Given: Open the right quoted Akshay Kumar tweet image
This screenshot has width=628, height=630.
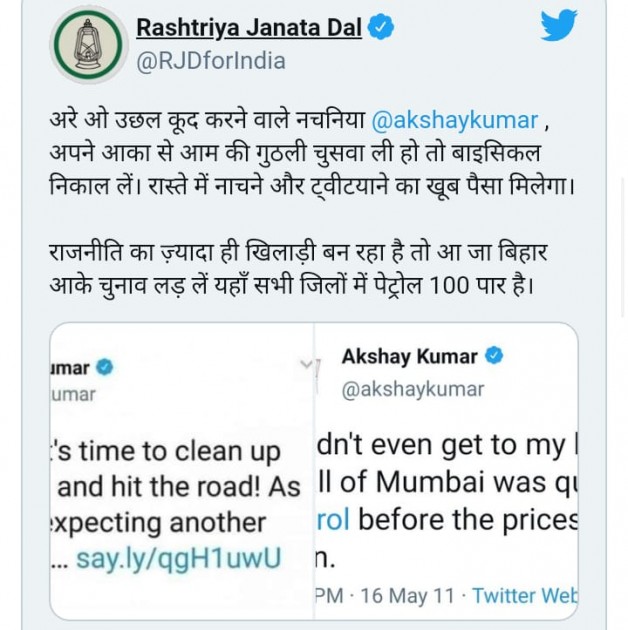Looking at the screenshot, I should (x=446, y=471).
